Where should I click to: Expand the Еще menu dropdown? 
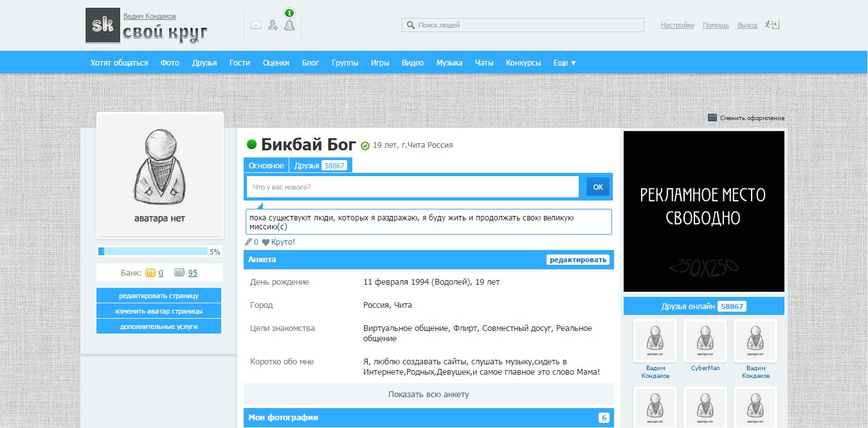pyautogui.click(x=565, y=63)
